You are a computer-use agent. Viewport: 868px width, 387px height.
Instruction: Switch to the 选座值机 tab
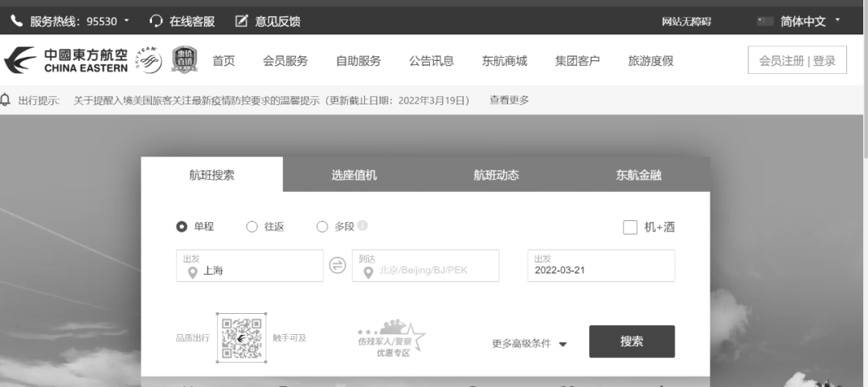coord(354,175)
